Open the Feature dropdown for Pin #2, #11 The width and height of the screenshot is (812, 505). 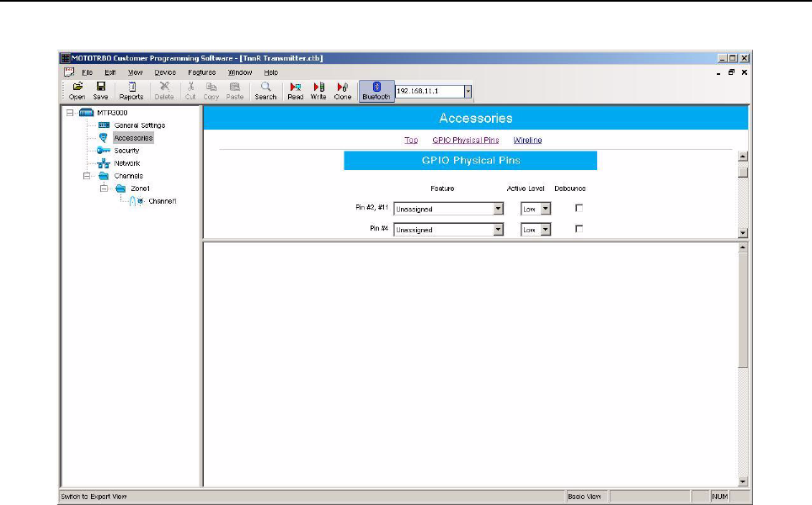click(498, 209)
